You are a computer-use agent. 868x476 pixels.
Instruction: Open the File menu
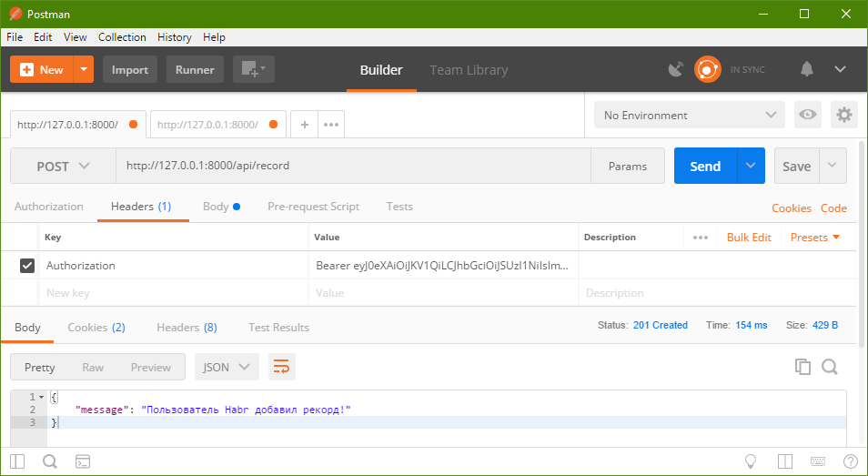pyautogui.click(x=15, y=37)
